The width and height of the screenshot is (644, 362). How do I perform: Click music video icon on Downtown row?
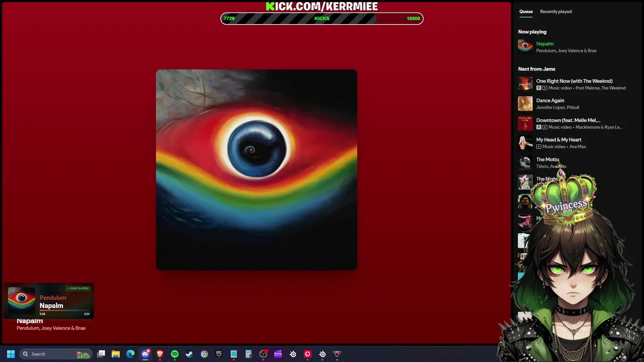coord(545,127)
